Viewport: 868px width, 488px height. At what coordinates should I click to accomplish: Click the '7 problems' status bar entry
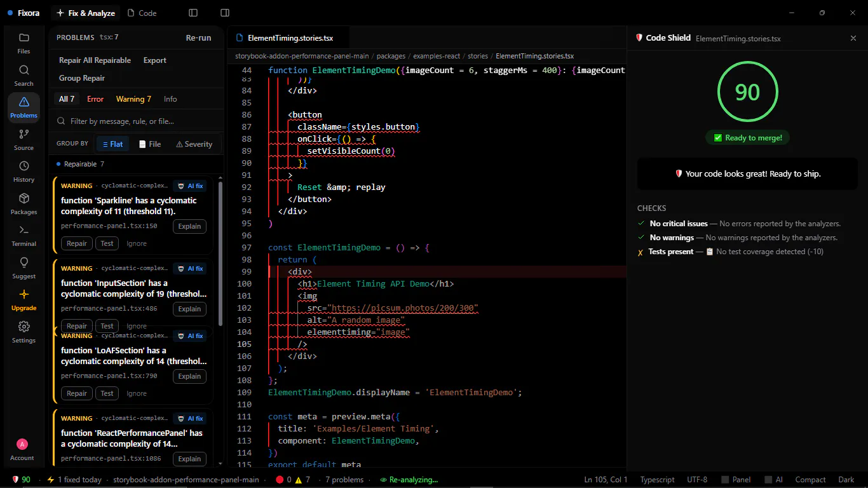coord(344,480)
